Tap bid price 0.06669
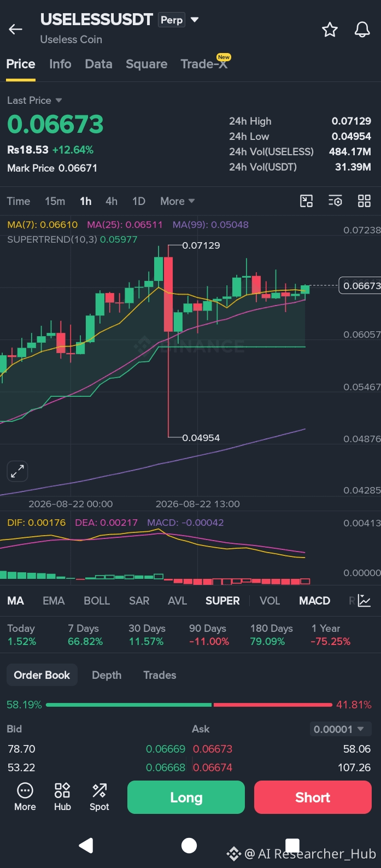 pos(166,749)
